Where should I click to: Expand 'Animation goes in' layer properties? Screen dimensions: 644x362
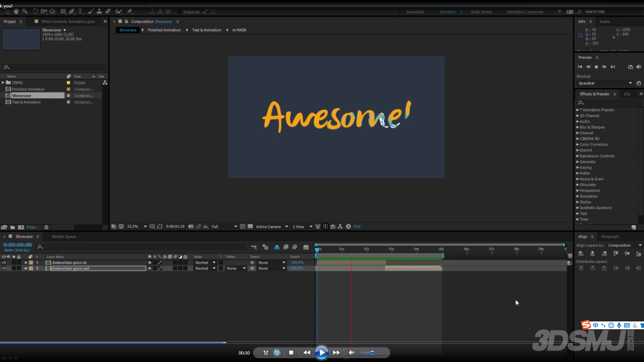(26, 263)
